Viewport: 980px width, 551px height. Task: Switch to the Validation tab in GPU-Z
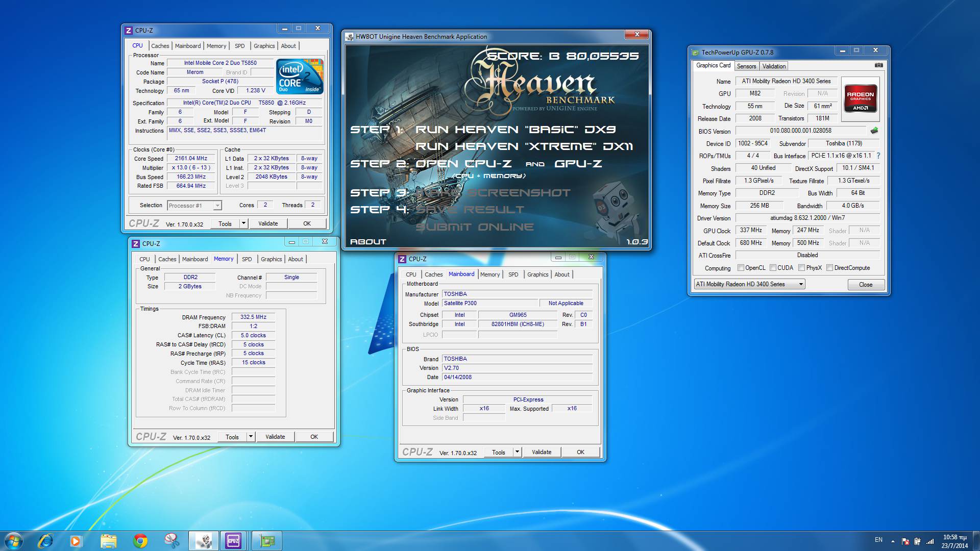[x=774, y=66]
